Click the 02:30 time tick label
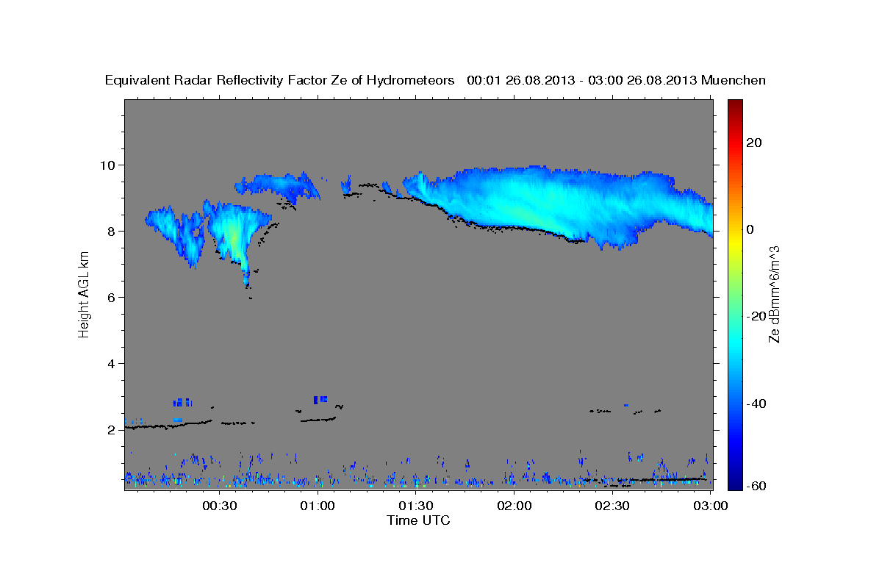Image resolution: width=882 pixels, height=588 pixels. (612, 506)
